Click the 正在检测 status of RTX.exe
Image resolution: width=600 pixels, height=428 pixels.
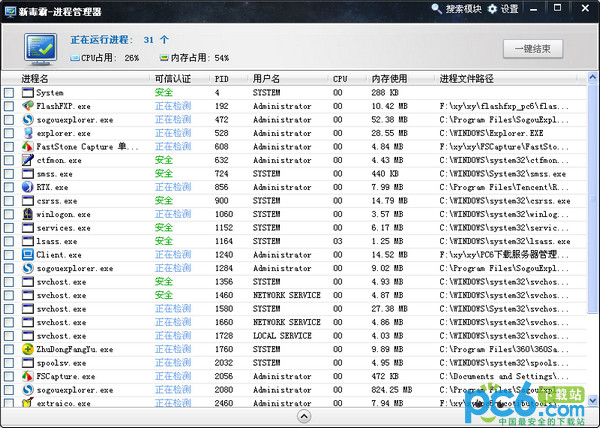point(170,187)
